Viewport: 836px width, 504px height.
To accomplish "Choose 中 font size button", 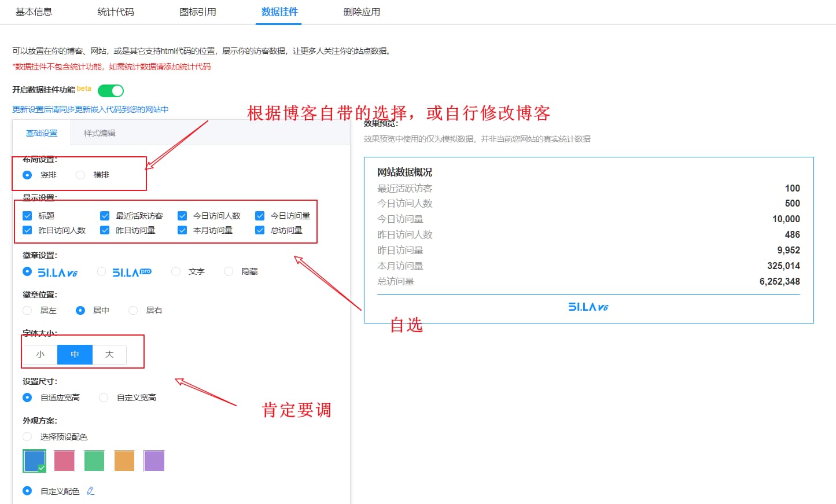I will (x=75, y=354).
